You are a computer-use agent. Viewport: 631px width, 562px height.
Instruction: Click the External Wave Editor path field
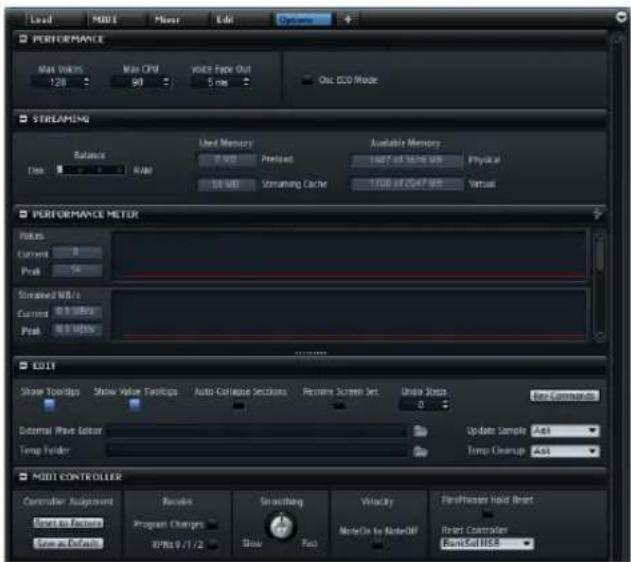click(256, 431)
